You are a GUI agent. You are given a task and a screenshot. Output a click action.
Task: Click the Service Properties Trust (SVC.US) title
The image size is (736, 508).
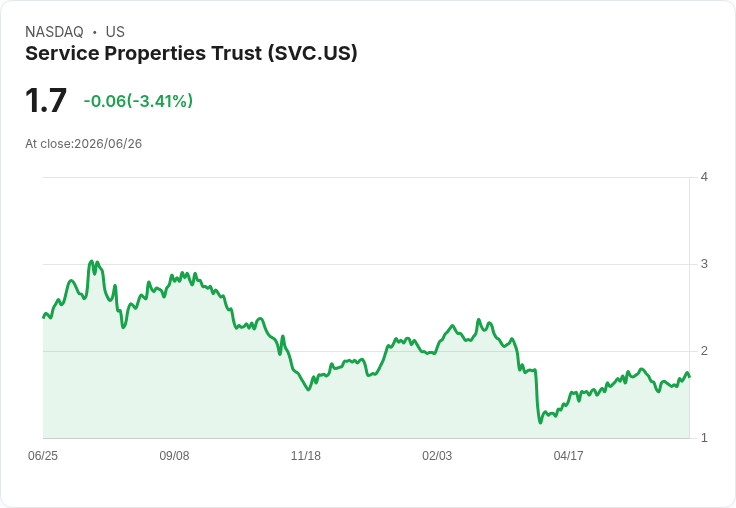pos(191,54)
